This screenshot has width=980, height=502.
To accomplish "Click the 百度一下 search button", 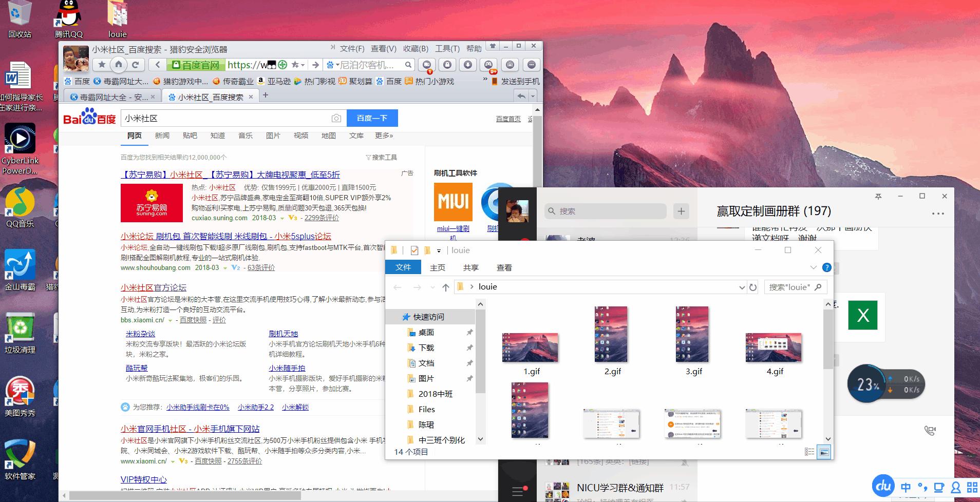I will click(x=372, y=118).
